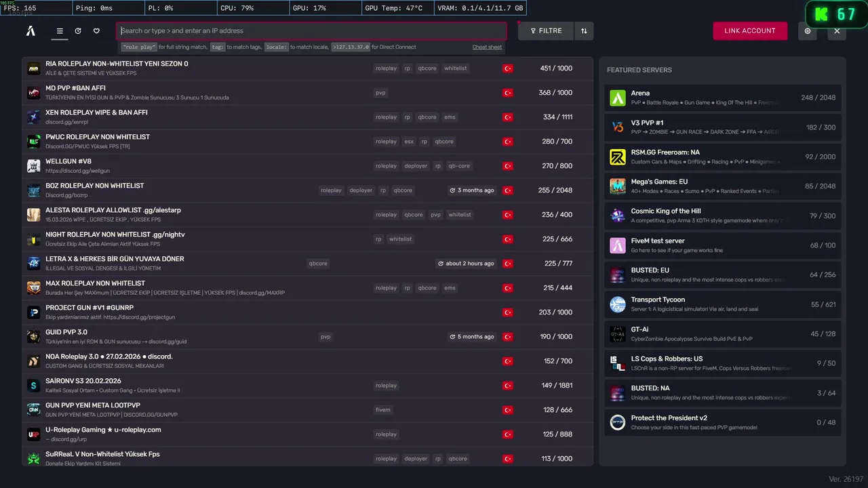Viewport: 868px width, 488px height.
Task: Click the LINK ACCOUNT button
Action: pos(750,30)
